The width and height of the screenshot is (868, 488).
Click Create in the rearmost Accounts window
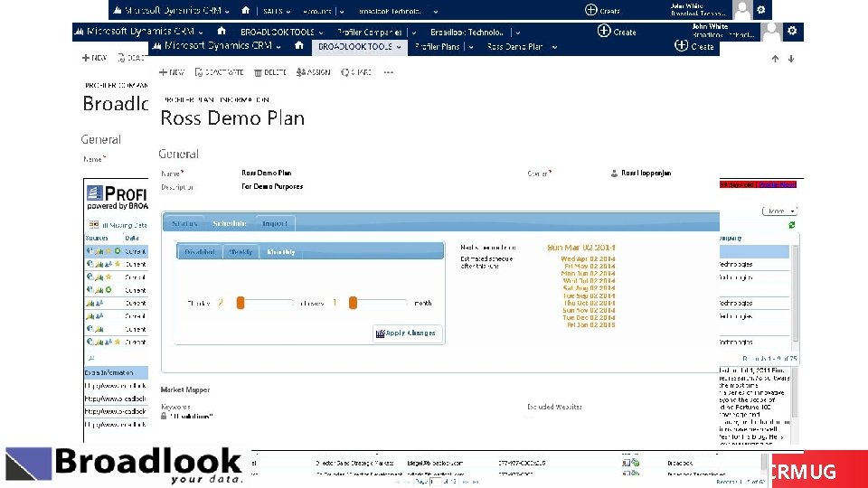(x=602, y=10)
